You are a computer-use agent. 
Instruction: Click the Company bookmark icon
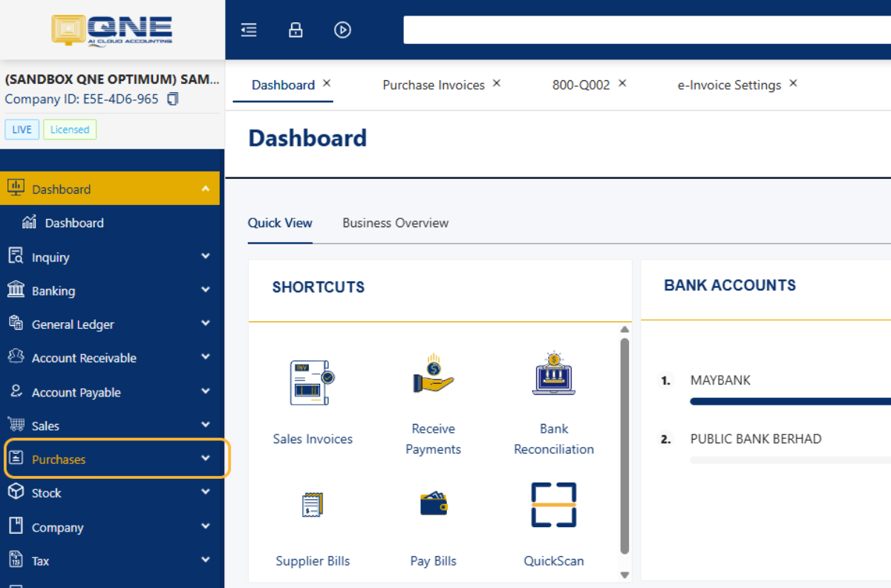(16, 526)
